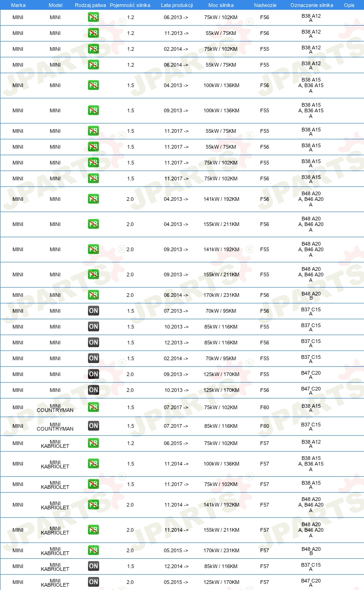Viewport: 364px width, 590px height.
Task: Select the 06.2013 -> production date cell
Action: [x=176, y=17]
